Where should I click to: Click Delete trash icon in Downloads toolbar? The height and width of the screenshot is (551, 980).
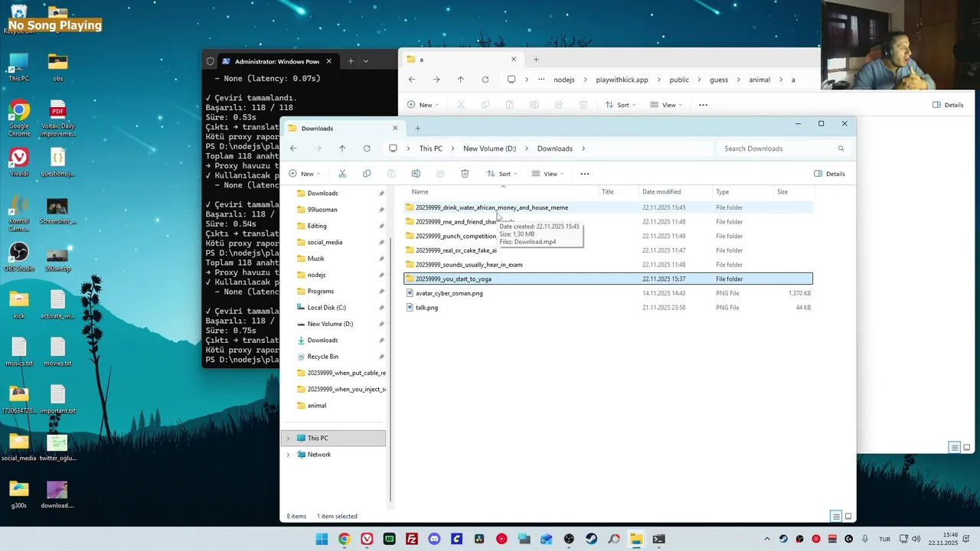pyautogui.click(x=465, y=174)
